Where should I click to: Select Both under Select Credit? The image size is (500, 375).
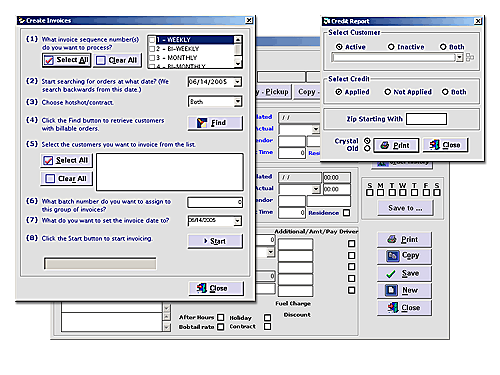(445, 92)
